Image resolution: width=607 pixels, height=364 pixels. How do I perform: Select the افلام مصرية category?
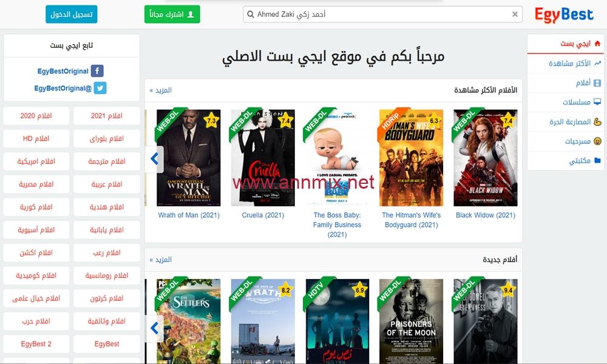coord(36,184)
